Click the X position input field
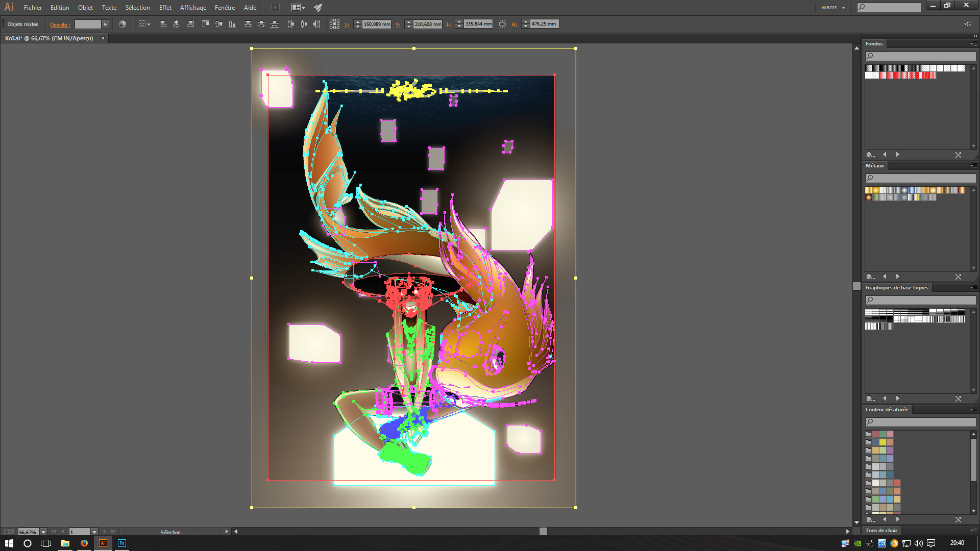 [x=376, y=24]
